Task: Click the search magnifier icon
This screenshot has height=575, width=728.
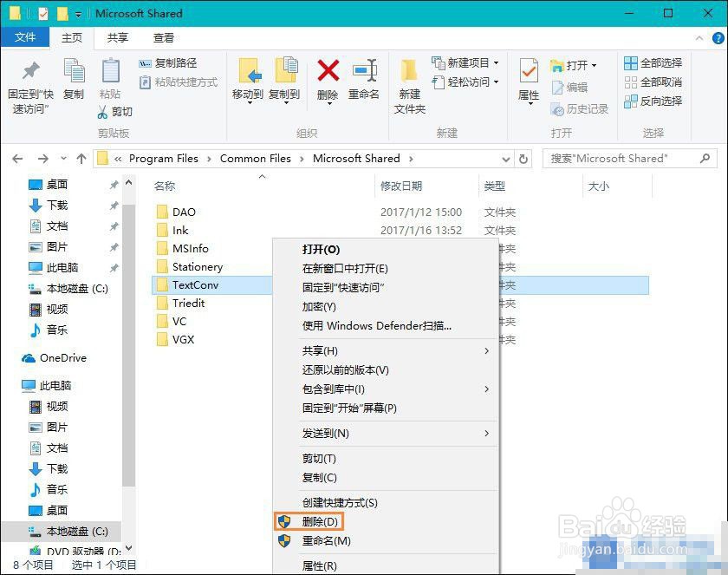Action: pyautogui.click(x=705, y=159)
